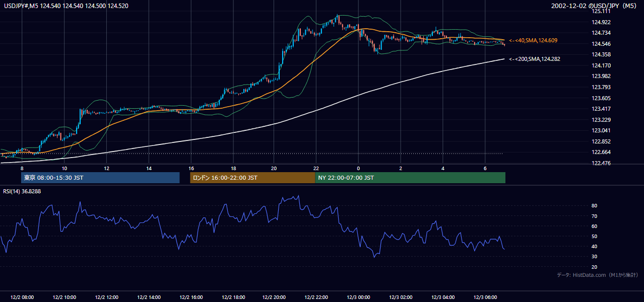Viewport: 644px width, 302px height.
Task: Click the hour 18 label under the price chart
Action: 233,168
